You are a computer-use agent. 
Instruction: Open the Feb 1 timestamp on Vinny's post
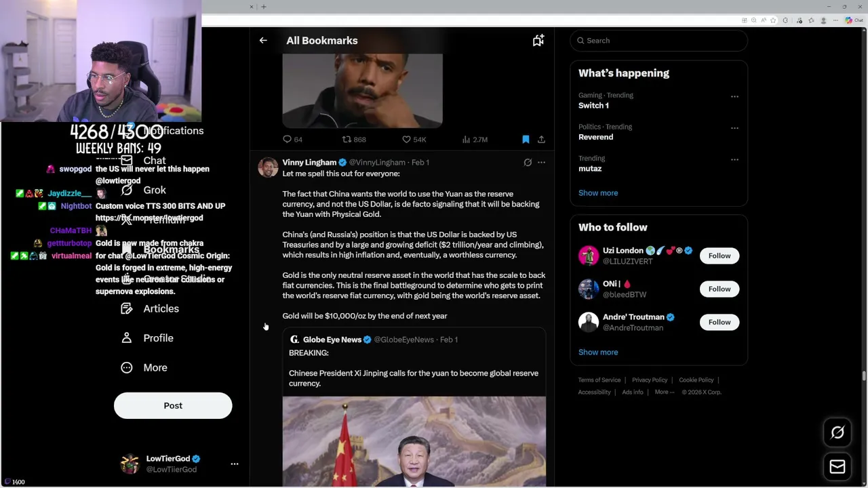click(420, 163)
